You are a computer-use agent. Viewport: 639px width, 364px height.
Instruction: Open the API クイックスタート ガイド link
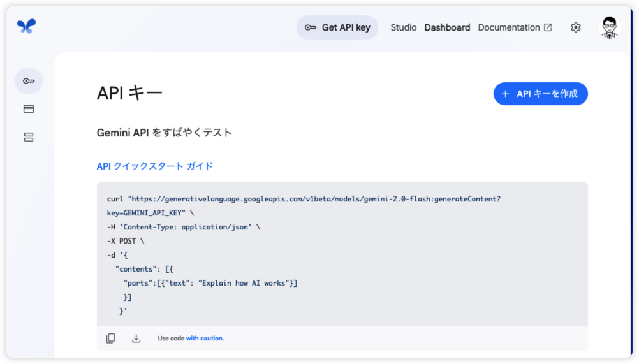click(x=155, y=166)
